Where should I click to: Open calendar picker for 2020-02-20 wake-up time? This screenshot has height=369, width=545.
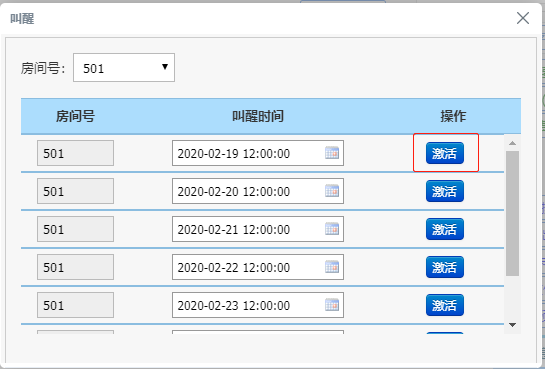[x=332, y=191]
